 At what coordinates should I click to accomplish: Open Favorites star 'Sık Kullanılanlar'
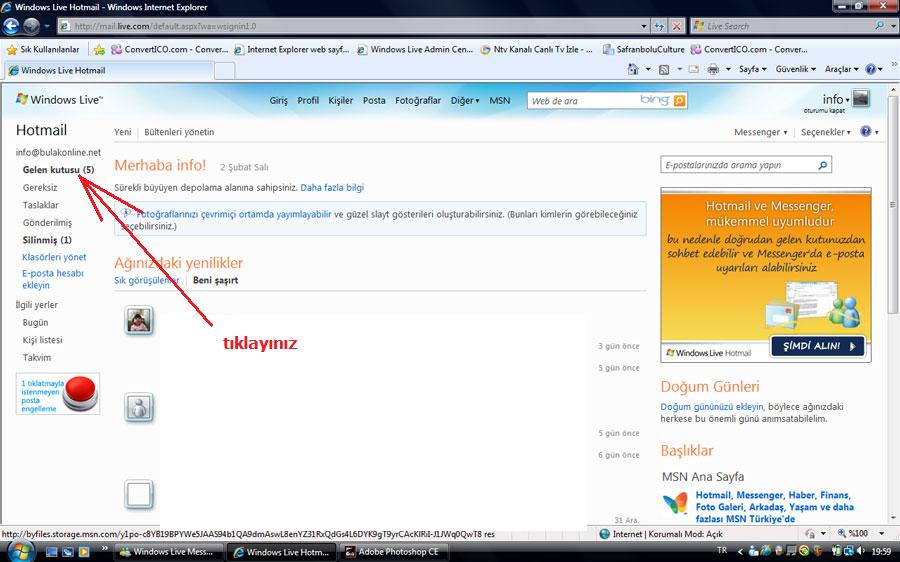tap(43, 49)
